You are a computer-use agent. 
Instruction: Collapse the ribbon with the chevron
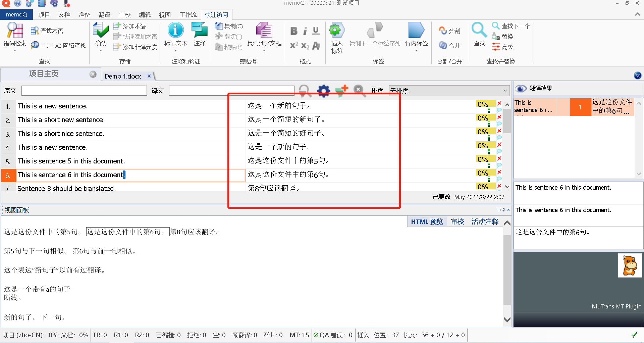637,14
